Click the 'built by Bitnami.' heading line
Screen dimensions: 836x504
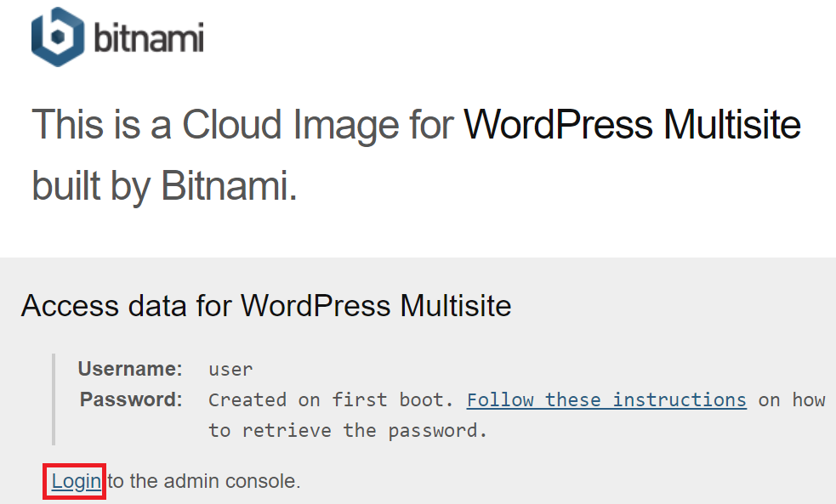pyautogui.click(x=164, y=186)
